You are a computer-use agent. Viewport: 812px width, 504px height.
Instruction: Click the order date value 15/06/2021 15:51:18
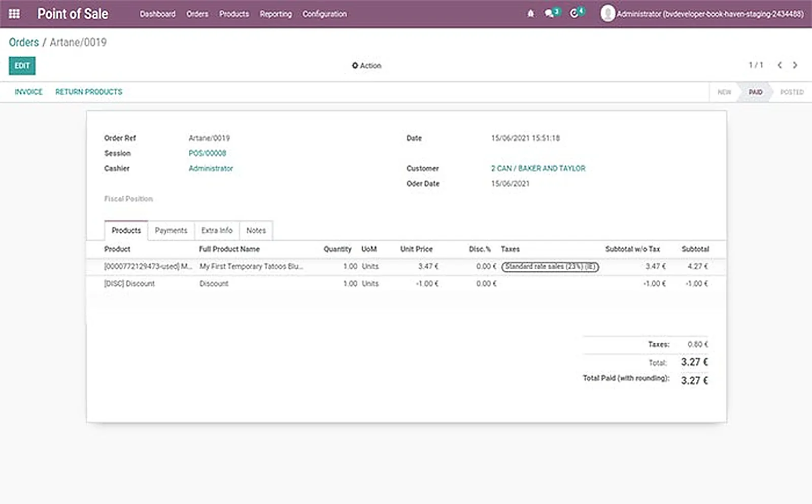point(525,138)
